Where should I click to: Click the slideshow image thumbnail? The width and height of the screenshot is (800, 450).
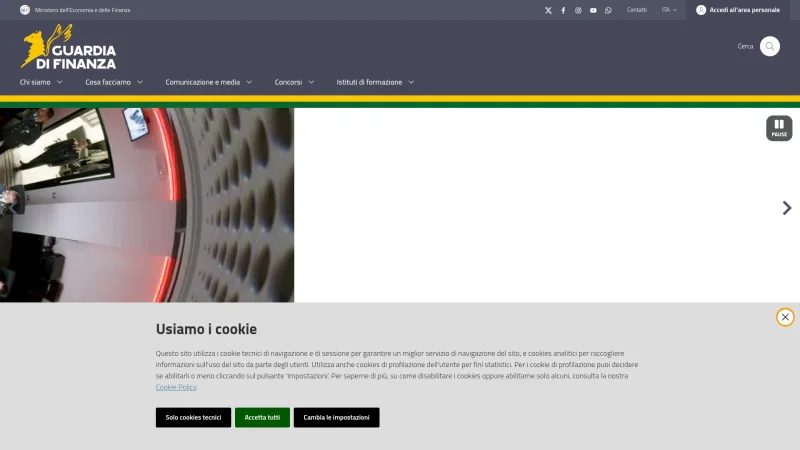pos(147,205)
